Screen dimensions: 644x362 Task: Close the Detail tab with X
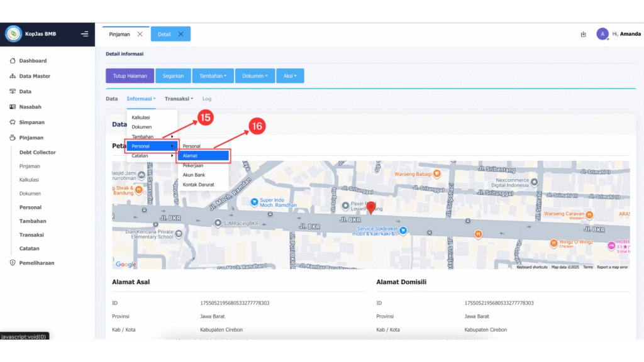[180, 34]
